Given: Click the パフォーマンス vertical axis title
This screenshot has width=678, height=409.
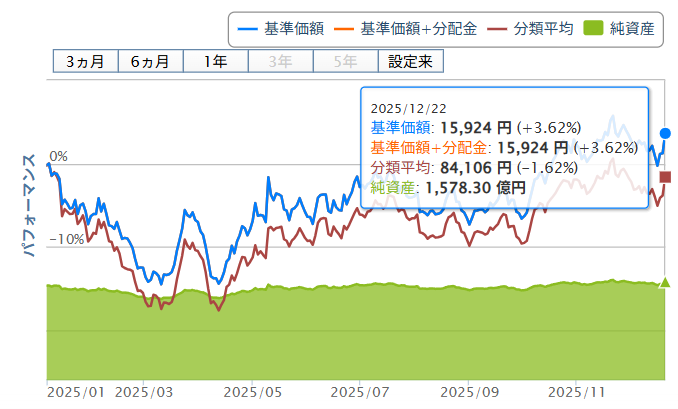Looking at the screenshot, I should [29, 206].
